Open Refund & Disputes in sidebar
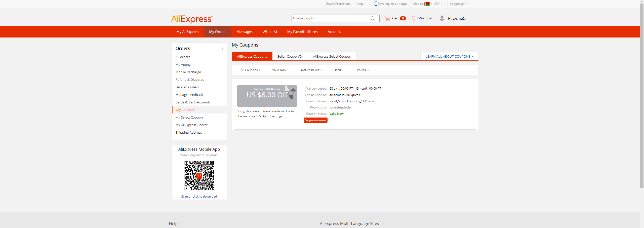This screenshot has width=644, height=228. (190, 80)
